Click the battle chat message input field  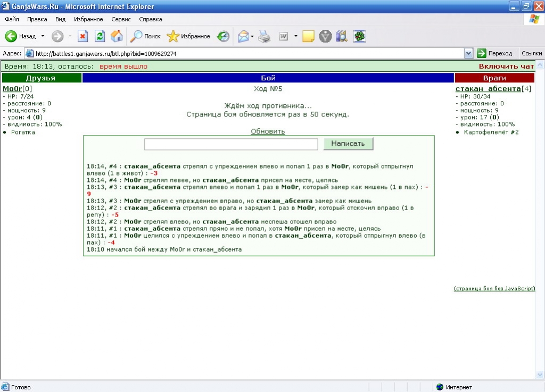231,144
